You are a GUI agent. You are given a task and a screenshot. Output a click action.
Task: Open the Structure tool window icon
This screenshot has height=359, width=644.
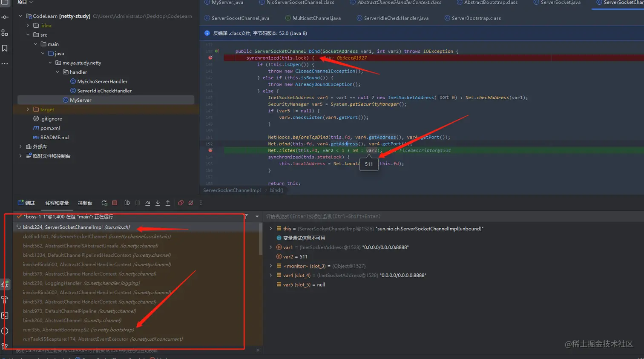pos(5,33)
